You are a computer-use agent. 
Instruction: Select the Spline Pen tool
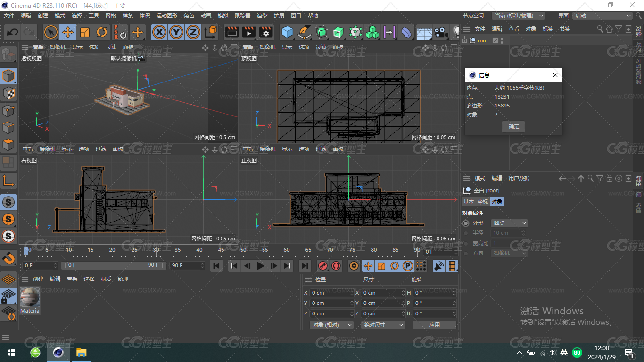[x=305, y=32]
